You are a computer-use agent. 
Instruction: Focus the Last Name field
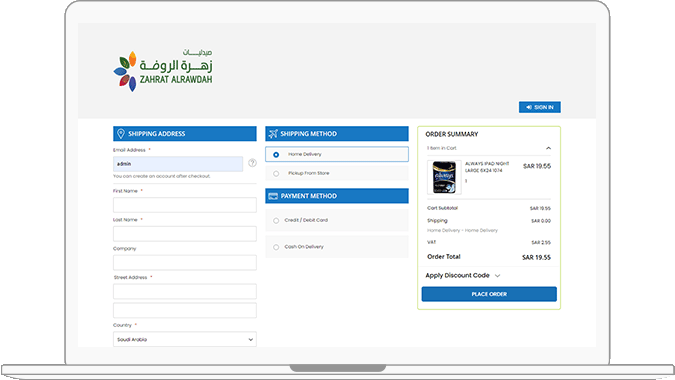[x=185, y=234]
